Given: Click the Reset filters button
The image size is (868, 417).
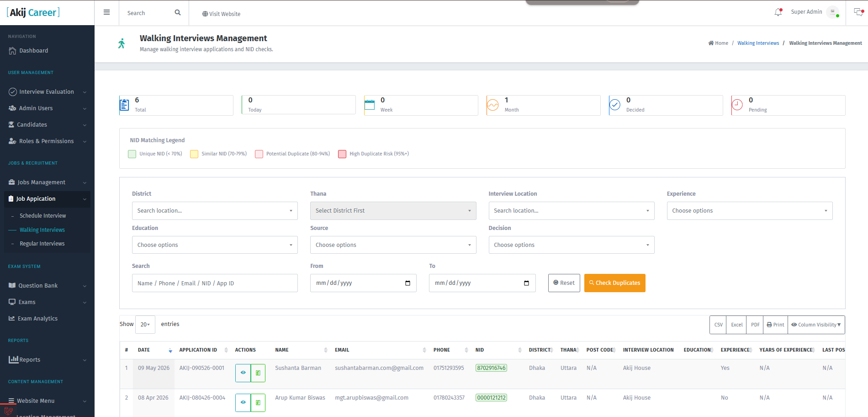Looking at the screenshot, I should pos(564,283).
